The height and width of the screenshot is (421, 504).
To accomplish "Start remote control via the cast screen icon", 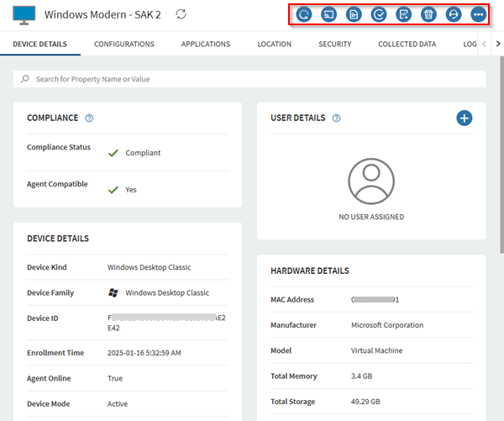I will (329, 14).
